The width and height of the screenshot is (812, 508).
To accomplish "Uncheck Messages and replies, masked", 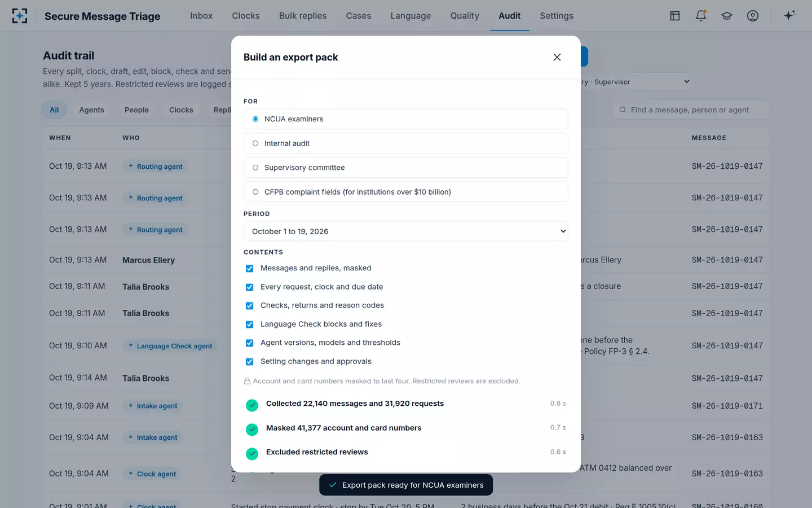I will (249, 268).
